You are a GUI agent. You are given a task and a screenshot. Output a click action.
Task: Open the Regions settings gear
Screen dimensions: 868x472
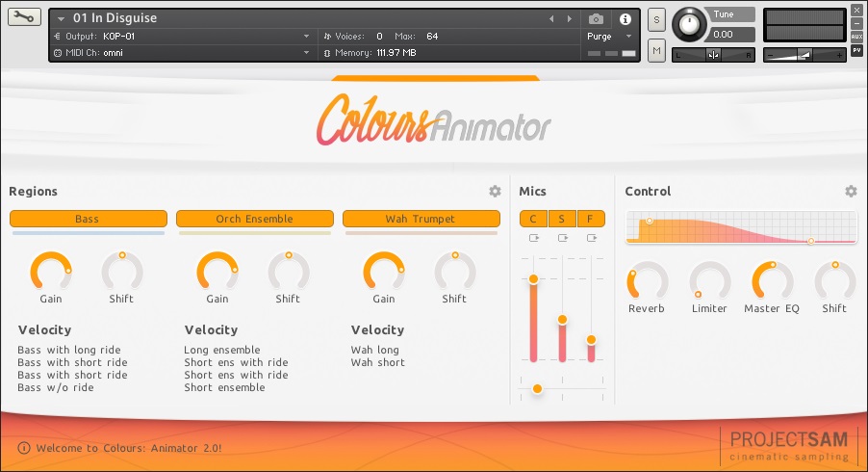(495, 191)
